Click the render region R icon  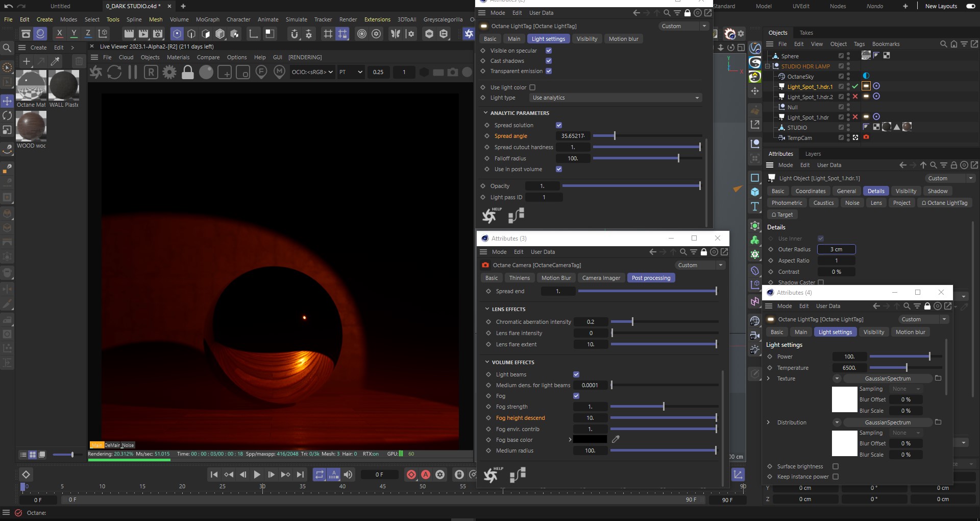151,72
